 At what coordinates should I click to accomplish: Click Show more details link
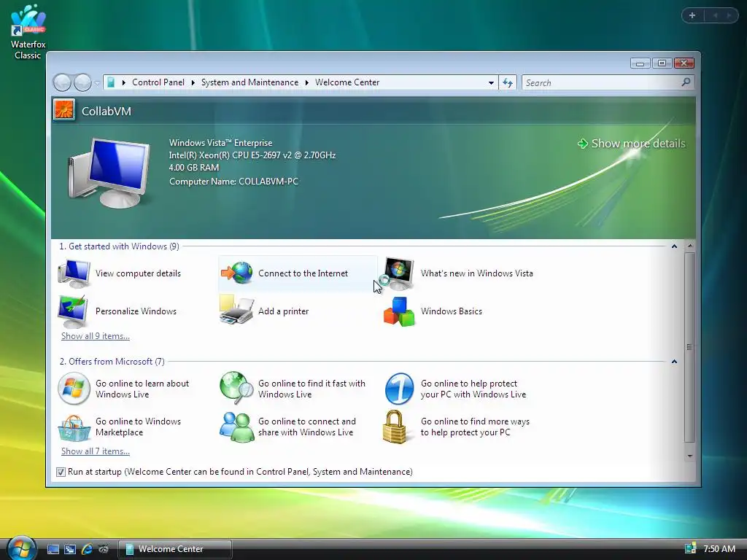coord(632,144)
